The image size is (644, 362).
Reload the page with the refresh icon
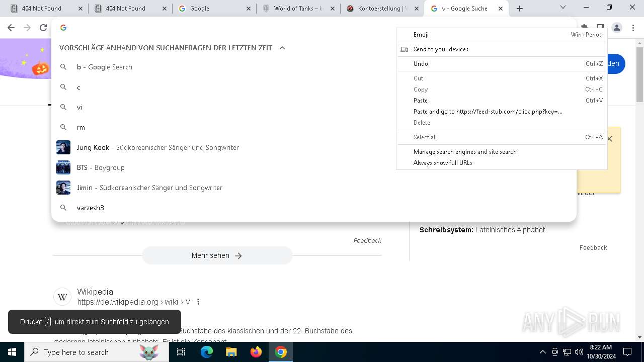point(43,28)
